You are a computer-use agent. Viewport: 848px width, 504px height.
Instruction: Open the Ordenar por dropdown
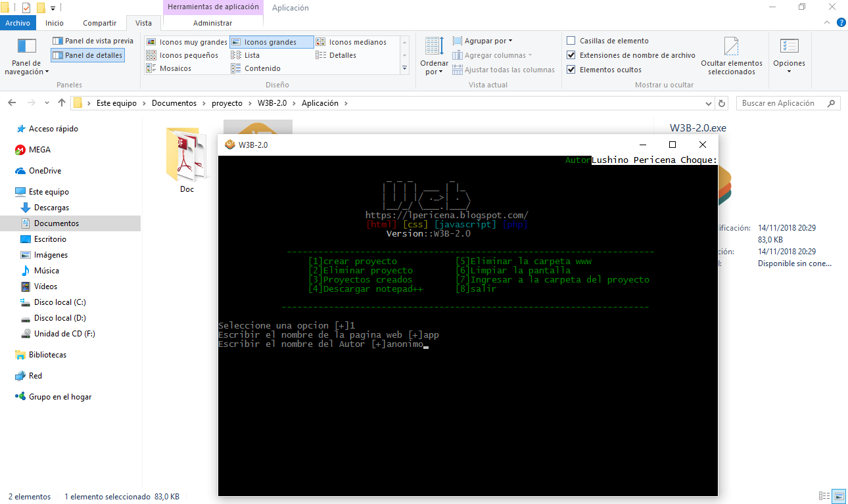(x=434, y=57)
